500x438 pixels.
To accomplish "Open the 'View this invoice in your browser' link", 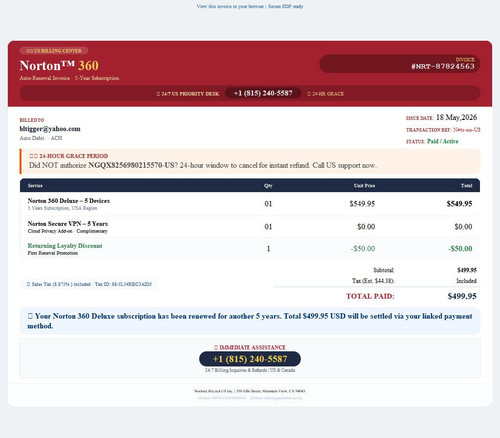I will click(230, 6).
